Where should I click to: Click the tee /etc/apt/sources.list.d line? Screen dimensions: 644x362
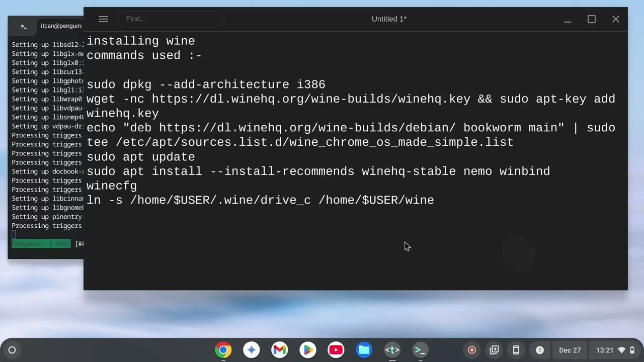tap(300, 142)
